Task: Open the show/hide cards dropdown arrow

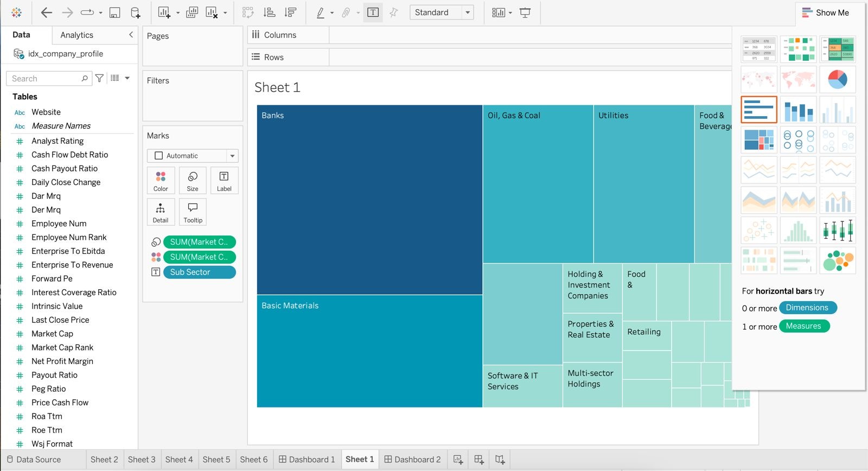Action: 510,12
